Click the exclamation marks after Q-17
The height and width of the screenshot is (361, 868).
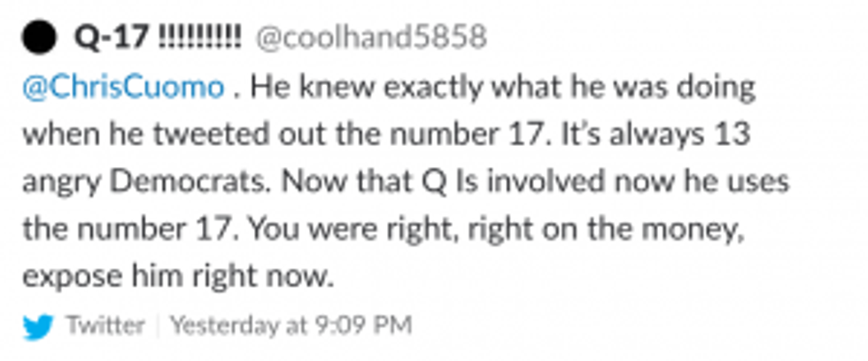pyautogui.click(x=198, y=38)
